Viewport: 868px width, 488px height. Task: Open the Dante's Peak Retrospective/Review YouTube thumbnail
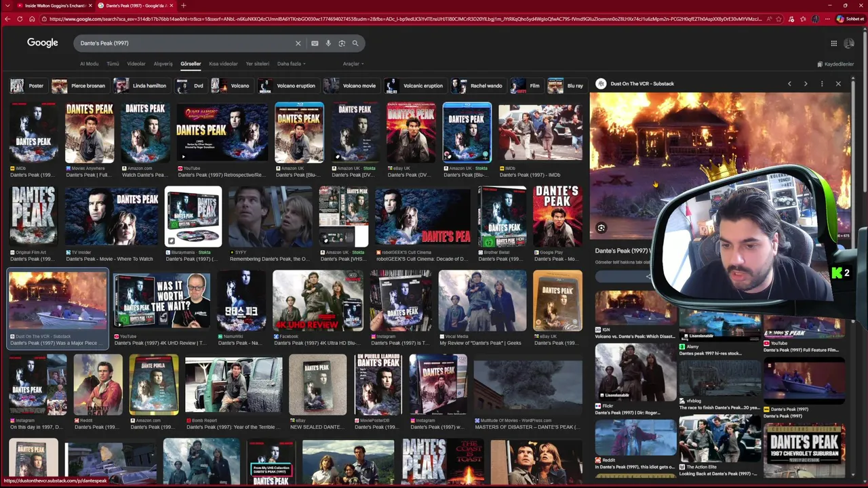click(222, 132)
